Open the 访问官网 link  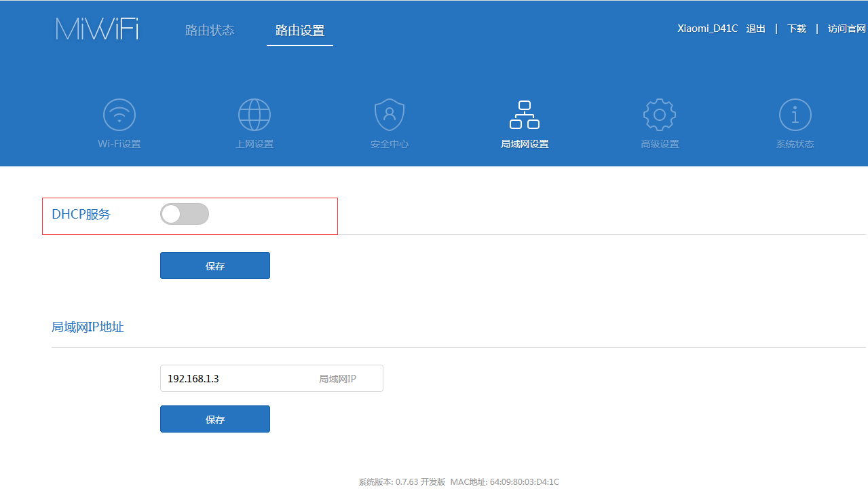(x=847, y=29)
